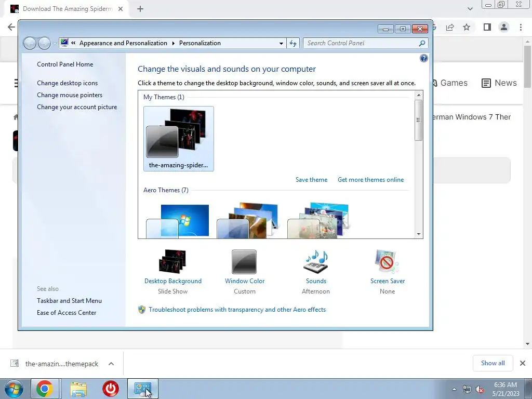Click the Control Panel taskbar button
Image resolution: width=532 pixels, height=399 pixels.
pos(143,389)
